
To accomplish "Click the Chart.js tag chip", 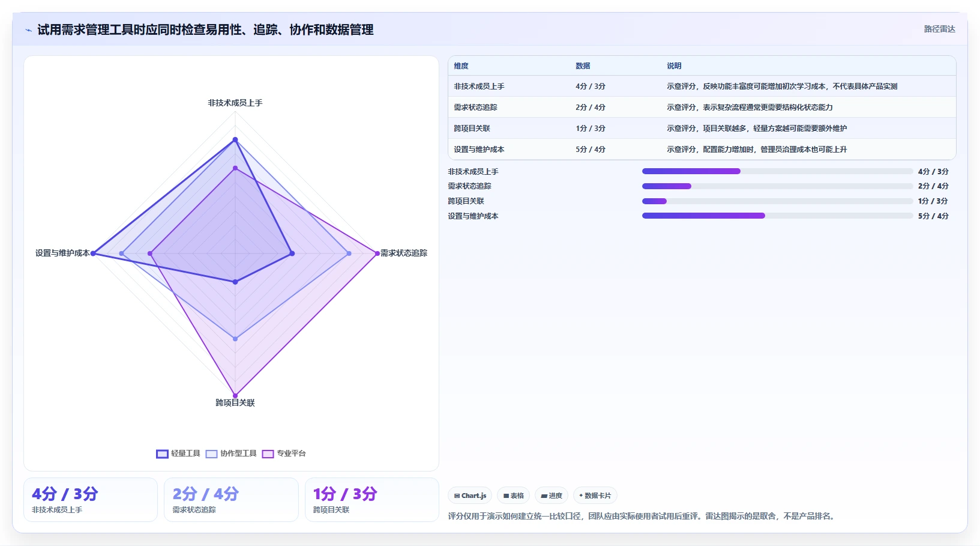I will pyautogui.click(x=470, y=496).
